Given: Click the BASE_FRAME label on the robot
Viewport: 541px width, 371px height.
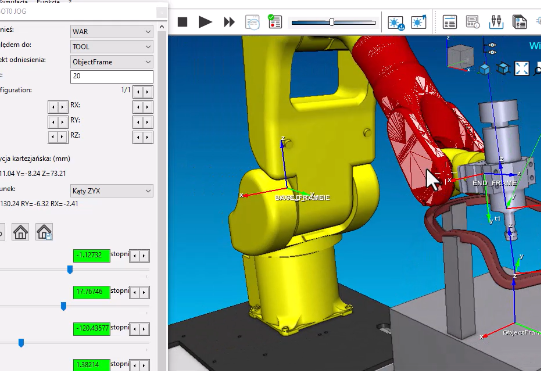Looking at the screenshot, I should click(303, 197).
